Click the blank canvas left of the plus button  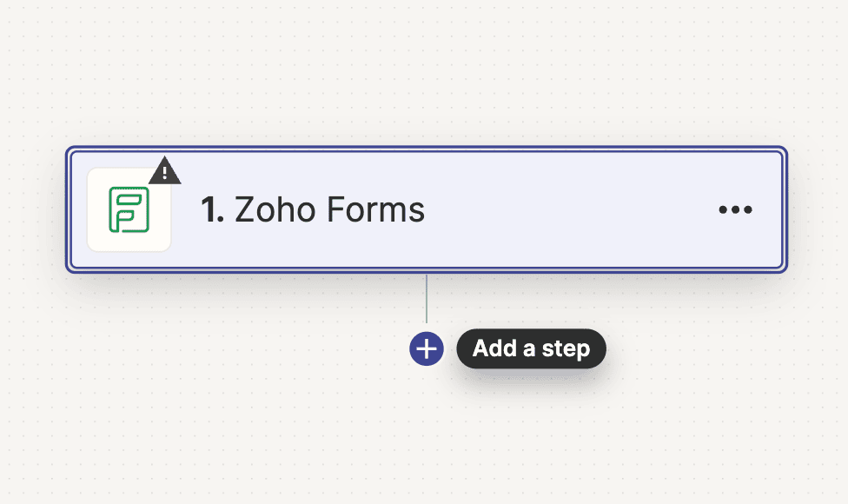261,349
